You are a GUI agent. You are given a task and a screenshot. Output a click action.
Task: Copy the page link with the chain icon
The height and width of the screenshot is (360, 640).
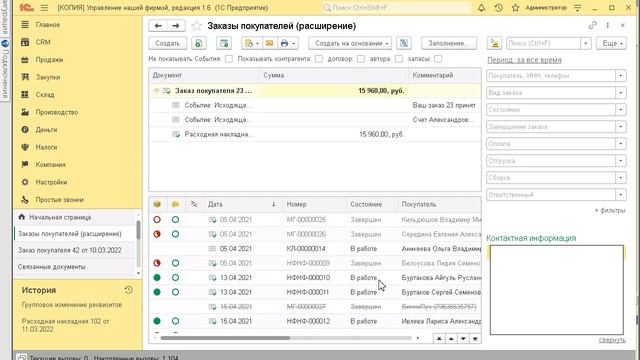592,25
